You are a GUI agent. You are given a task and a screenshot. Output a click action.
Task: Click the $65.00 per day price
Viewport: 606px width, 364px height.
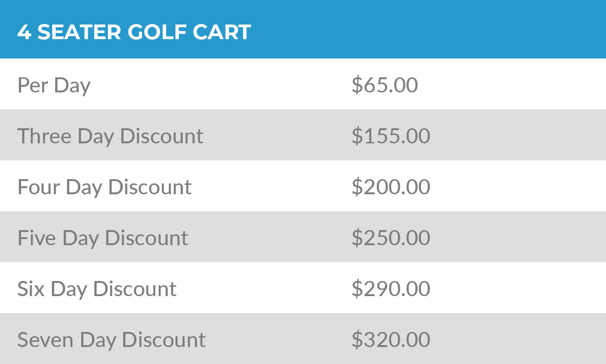(x=385, y=85)
